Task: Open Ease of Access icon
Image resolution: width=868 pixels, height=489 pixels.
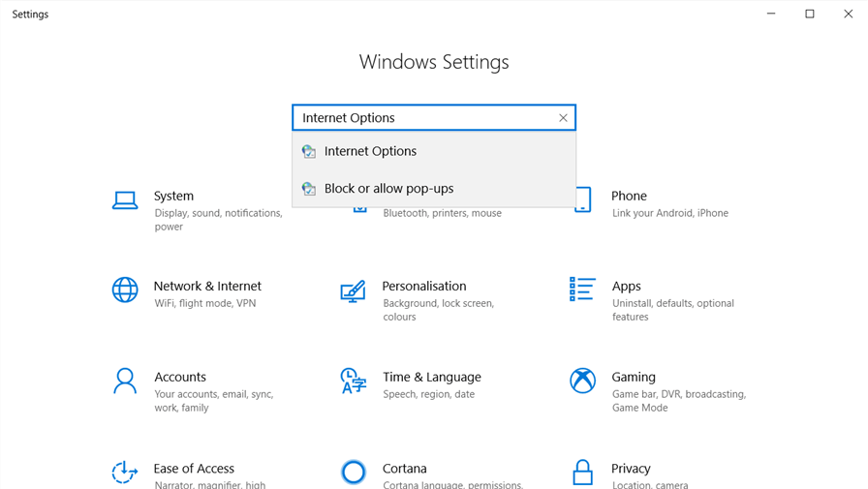Action: point(125,472)
